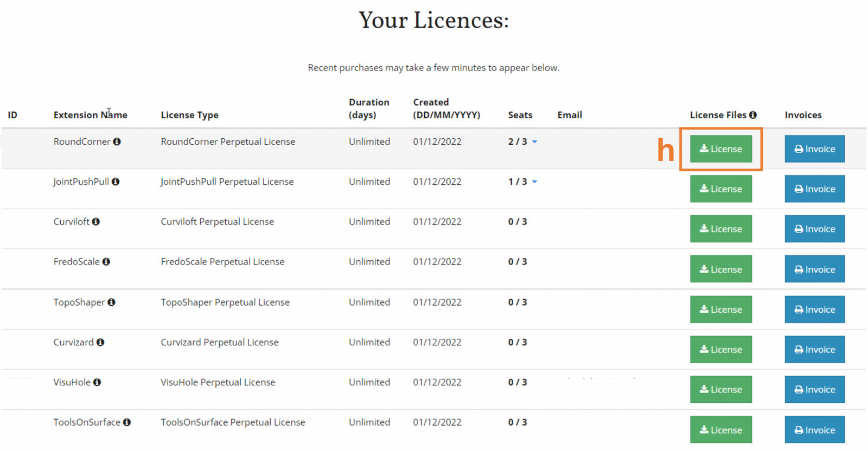
Task: Click the FredoScale 0 / 3 seats value
Action: [x=518, y=262]
